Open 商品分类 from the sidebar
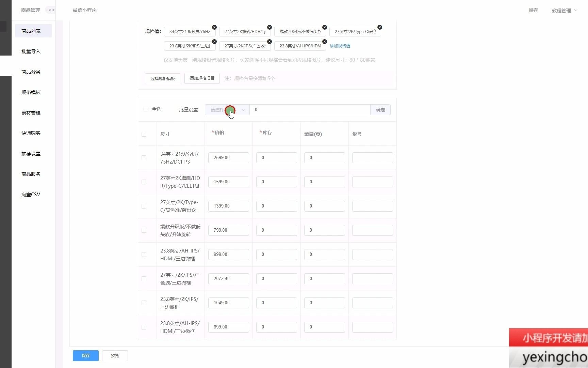Screen dimensions: 588x368 (x=31, y=72)
